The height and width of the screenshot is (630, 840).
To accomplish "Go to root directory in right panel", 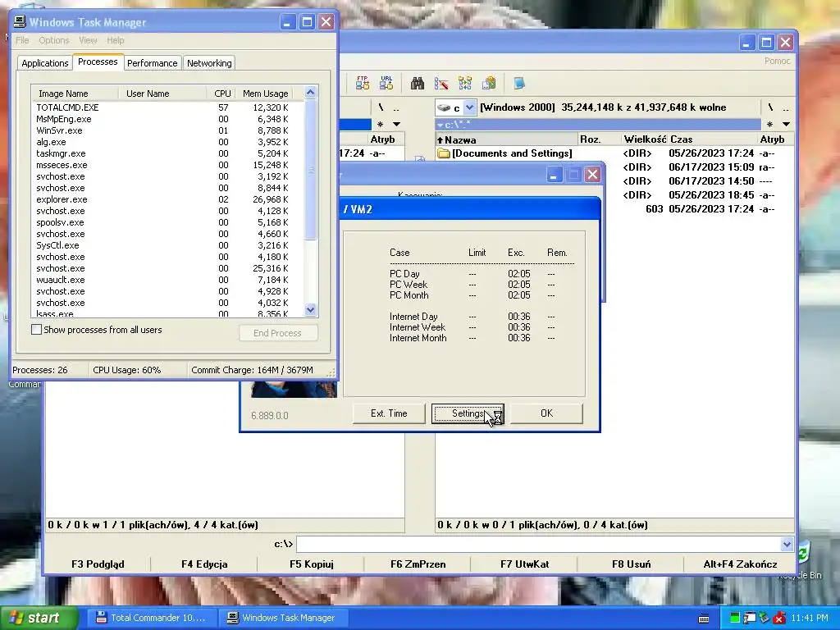I will tap(770, 107).
